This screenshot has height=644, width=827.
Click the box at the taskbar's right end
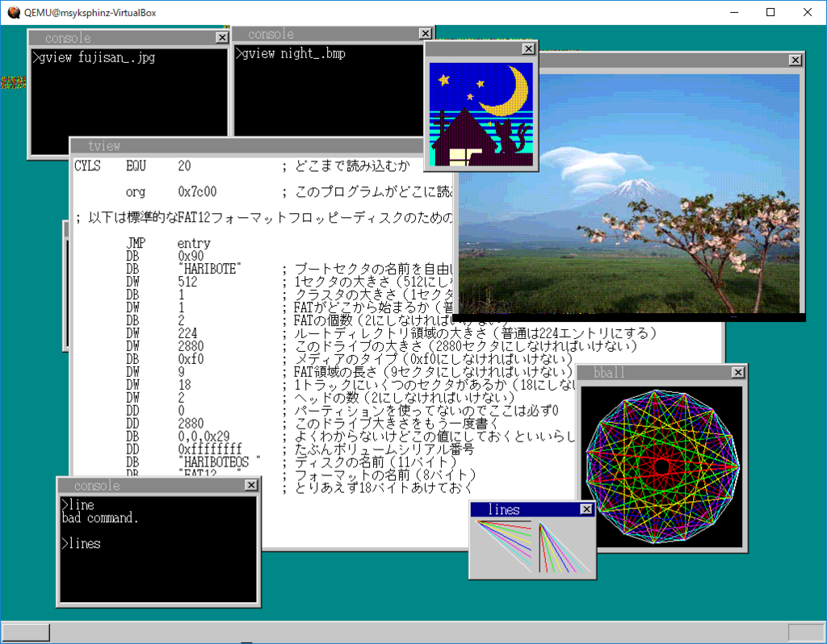point(807,633)
